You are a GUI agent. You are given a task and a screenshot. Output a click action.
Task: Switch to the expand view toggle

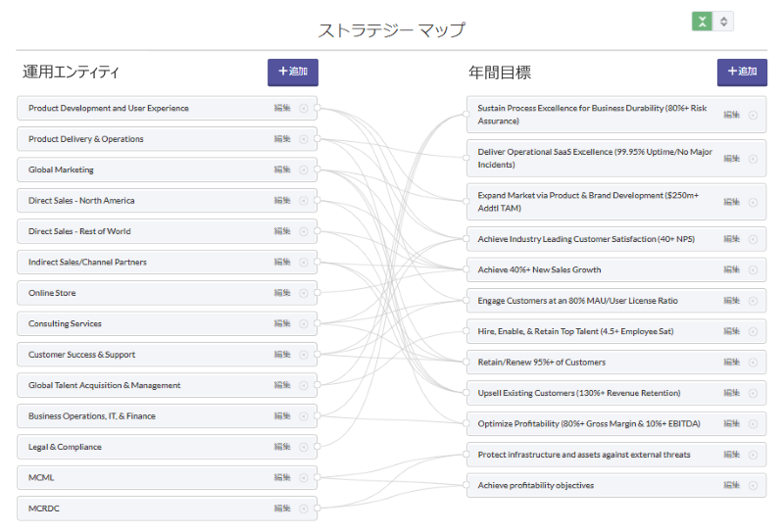click(x=723, y=22)
